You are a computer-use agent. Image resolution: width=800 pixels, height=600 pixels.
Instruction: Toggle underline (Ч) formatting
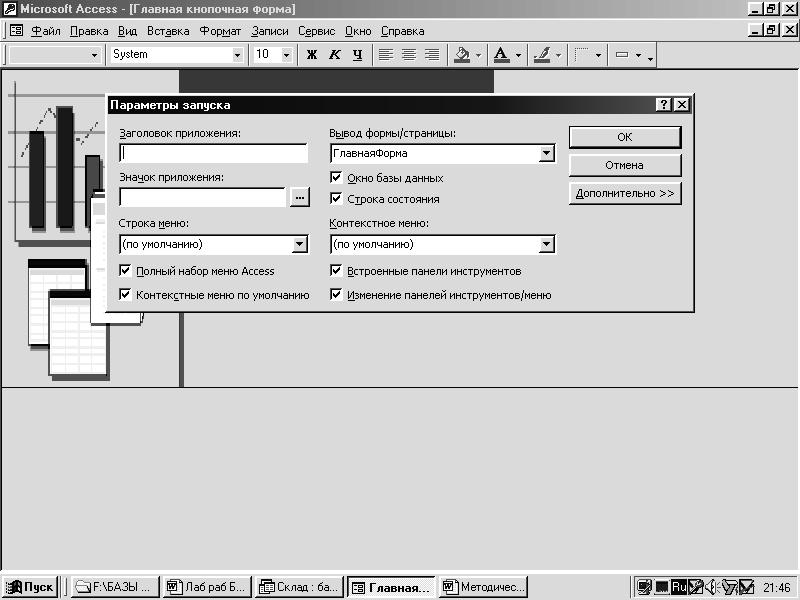coord(358,55)
